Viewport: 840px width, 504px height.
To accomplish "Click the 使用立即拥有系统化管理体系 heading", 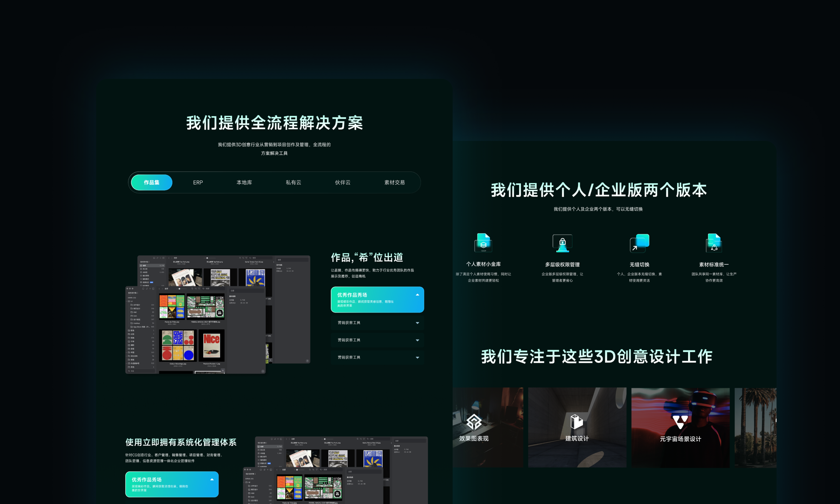I will click(181, 442).
